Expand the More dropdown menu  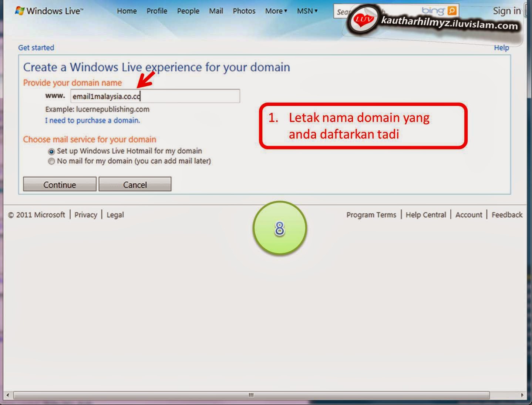[x=276, y=11]
